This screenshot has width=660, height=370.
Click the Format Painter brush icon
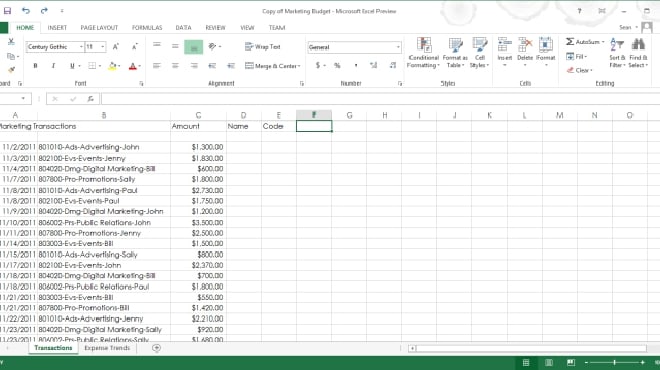[x=11, y=70]
